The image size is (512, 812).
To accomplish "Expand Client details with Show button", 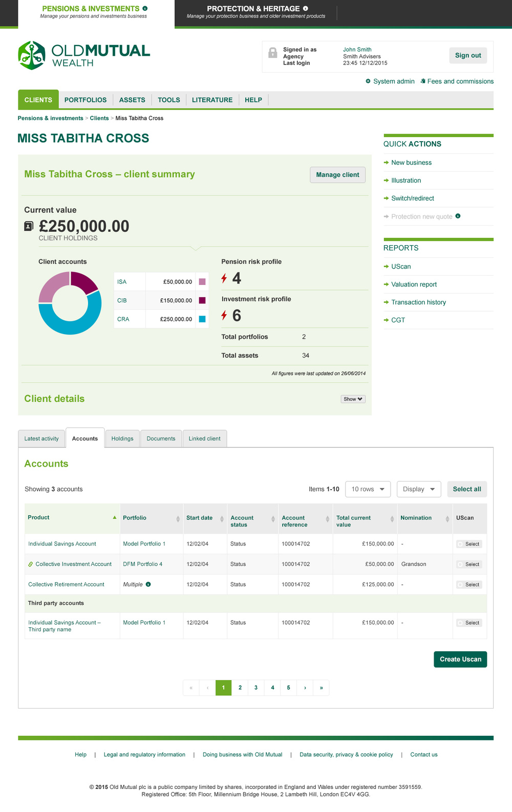I will click(x=353, y=399).
